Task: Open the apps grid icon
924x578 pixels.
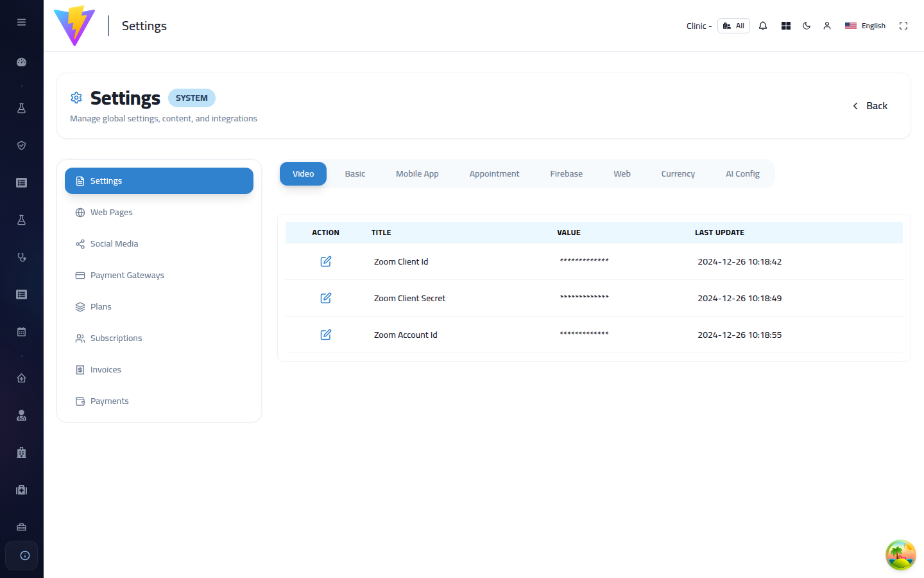Action: (x=786, y=26)
